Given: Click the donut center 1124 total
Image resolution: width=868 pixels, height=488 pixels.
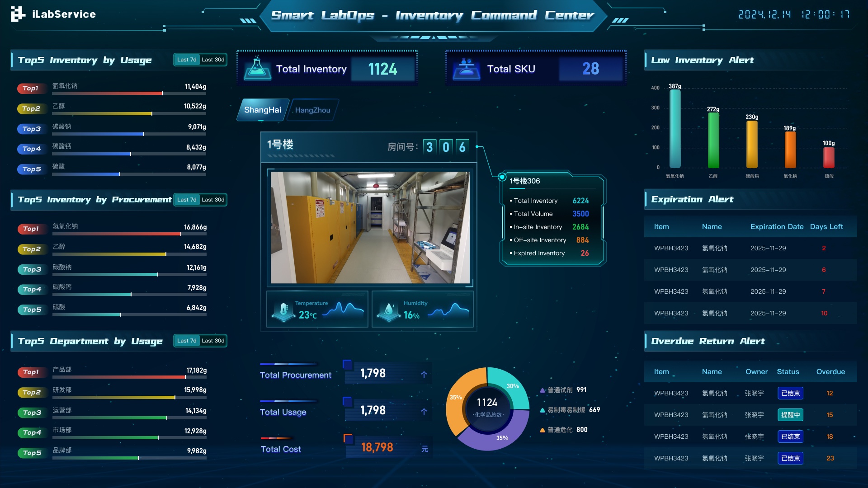Looking at the screenshot, I should [x=487, y=403].
